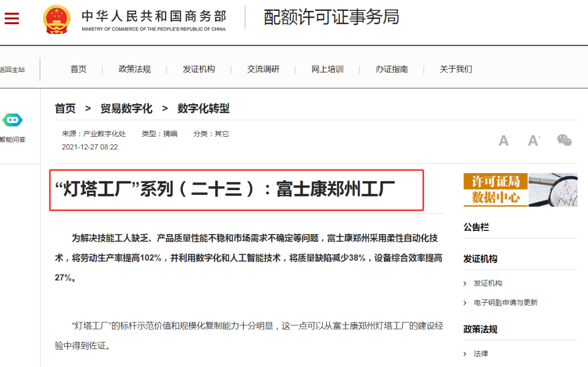Click the date 2021-12-27 08:22

[90, 148]
